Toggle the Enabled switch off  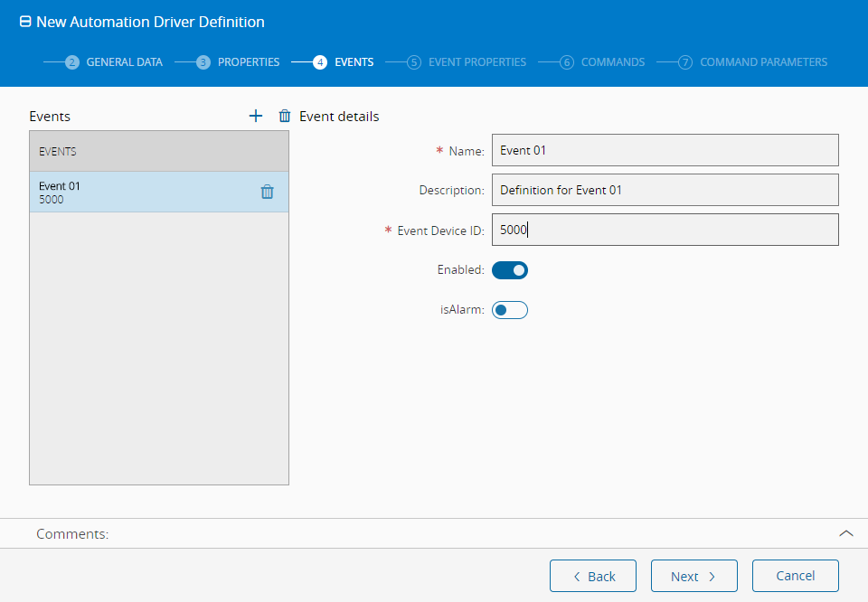(x=510, y=270)
